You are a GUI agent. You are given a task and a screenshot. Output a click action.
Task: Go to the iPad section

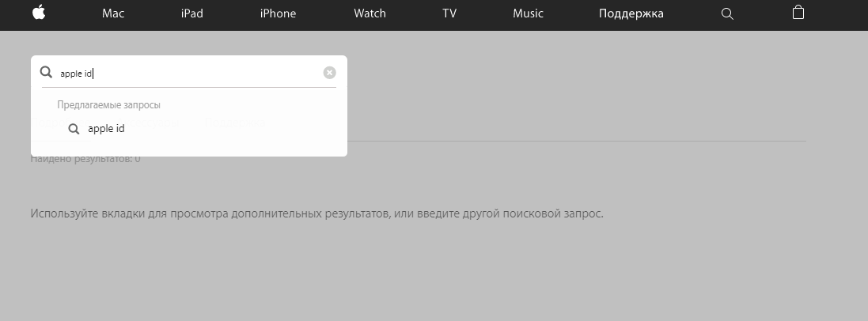click(191, 13)
